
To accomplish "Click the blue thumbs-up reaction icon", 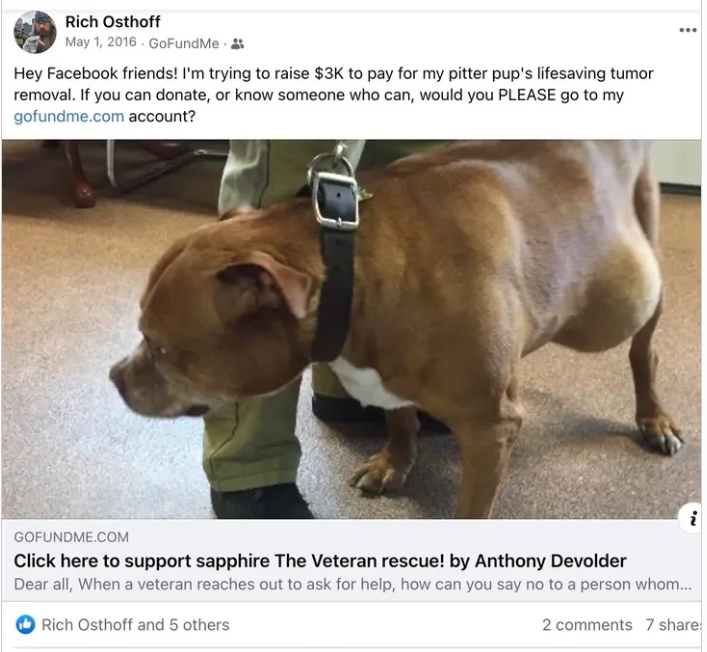I will coord(25,624).
